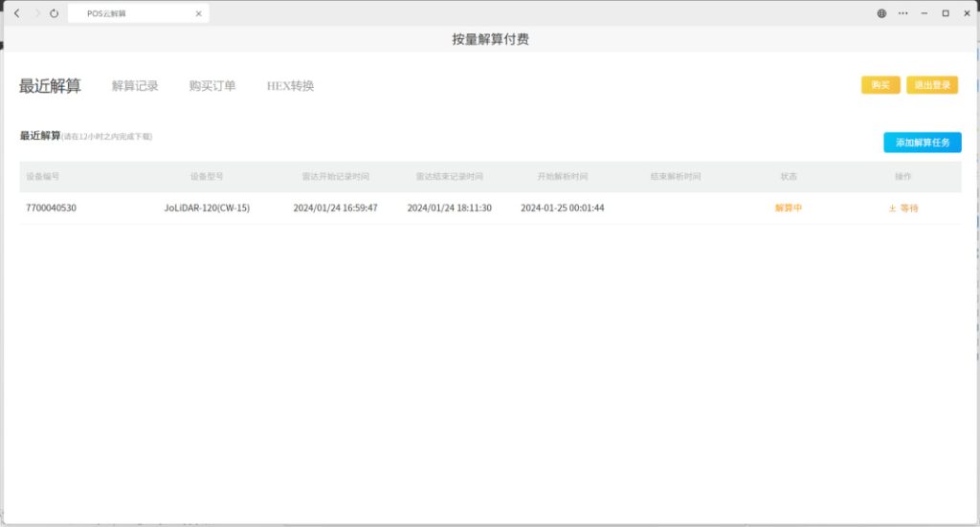The height and width of the screenshot is (527, 980).
Task: Maximize the application window
Action: (945, 13)
